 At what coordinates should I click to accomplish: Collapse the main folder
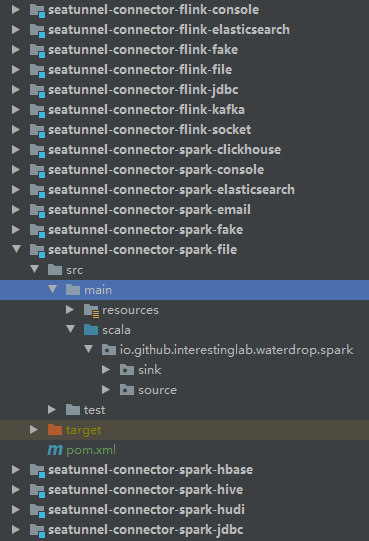click(x=52, y=289)
